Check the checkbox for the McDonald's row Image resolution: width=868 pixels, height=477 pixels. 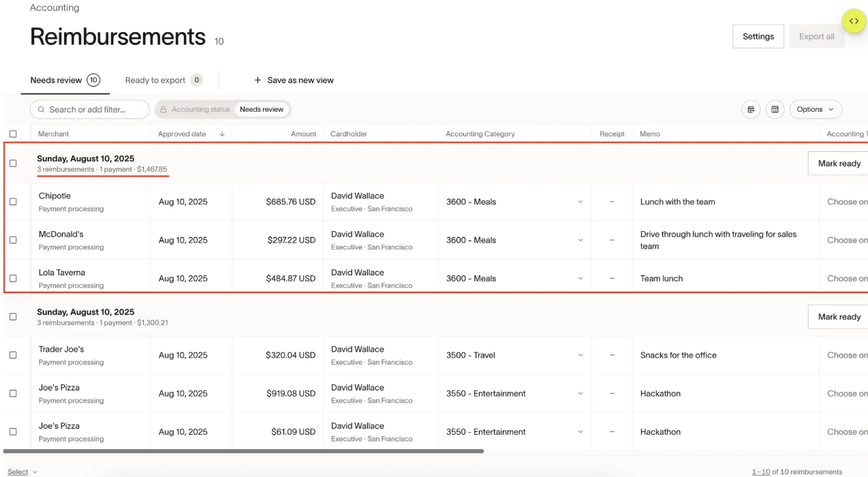(x=12, y=239)
